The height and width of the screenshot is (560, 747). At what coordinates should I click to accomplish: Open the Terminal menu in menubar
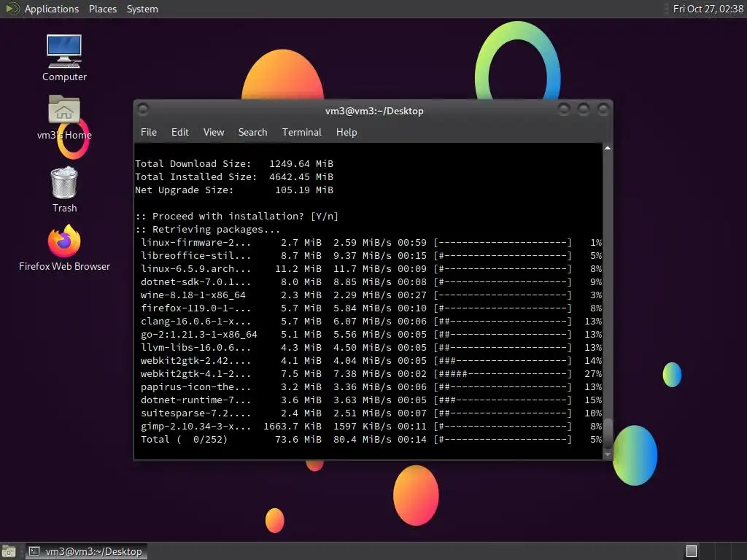pos(301,132)
